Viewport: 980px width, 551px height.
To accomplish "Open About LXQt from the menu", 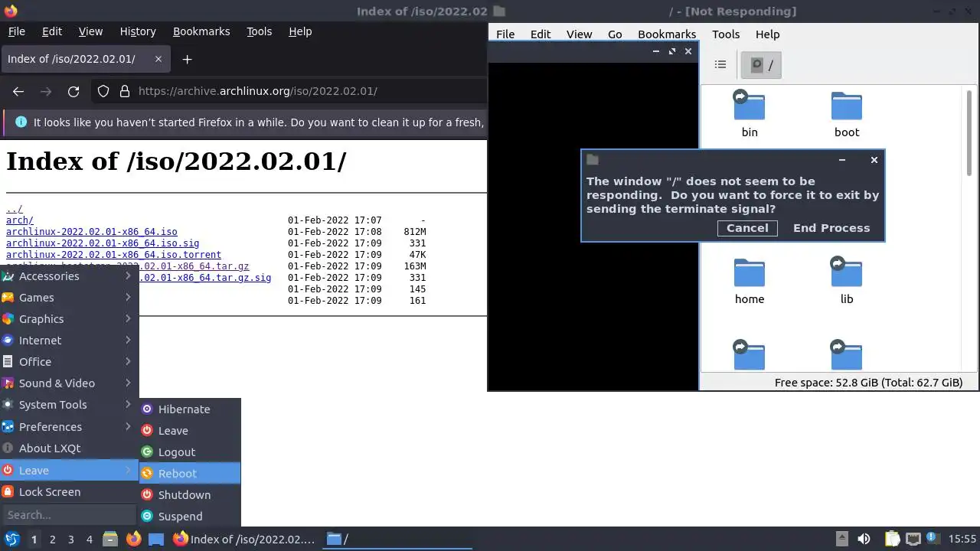I will click(69, 448).
